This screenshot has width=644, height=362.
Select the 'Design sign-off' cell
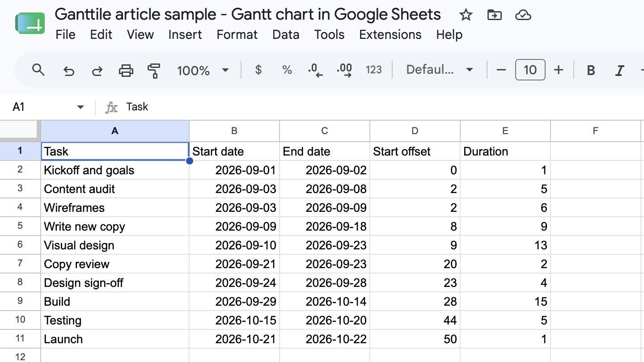click(x=115, y=282)
